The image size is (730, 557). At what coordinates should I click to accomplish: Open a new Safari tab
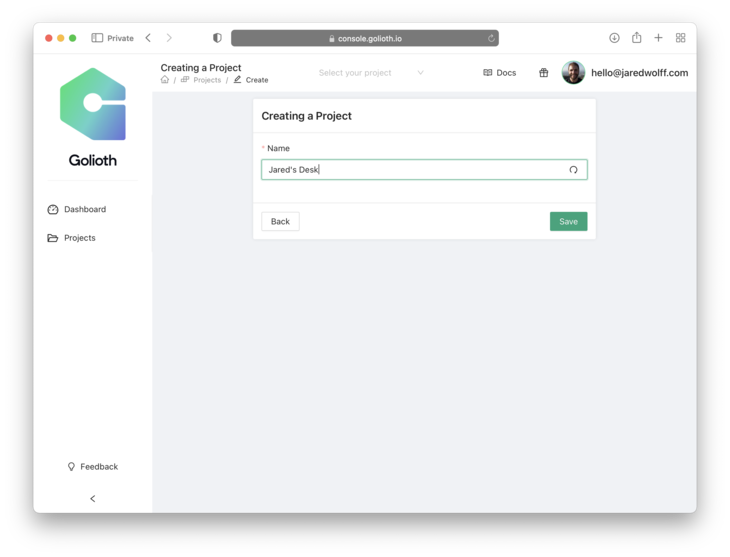click(658, 38)
